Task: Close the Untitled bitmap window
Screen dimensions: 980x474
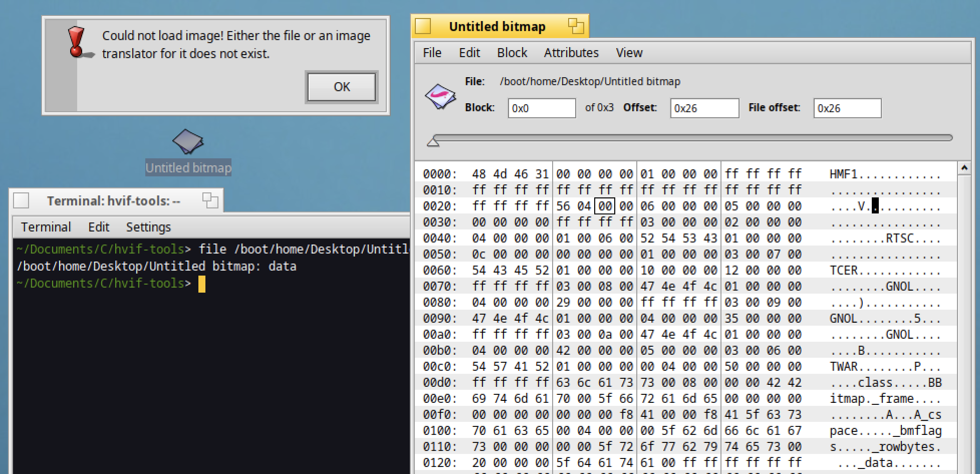Action: pyautogui.click(x=423, y=27)
